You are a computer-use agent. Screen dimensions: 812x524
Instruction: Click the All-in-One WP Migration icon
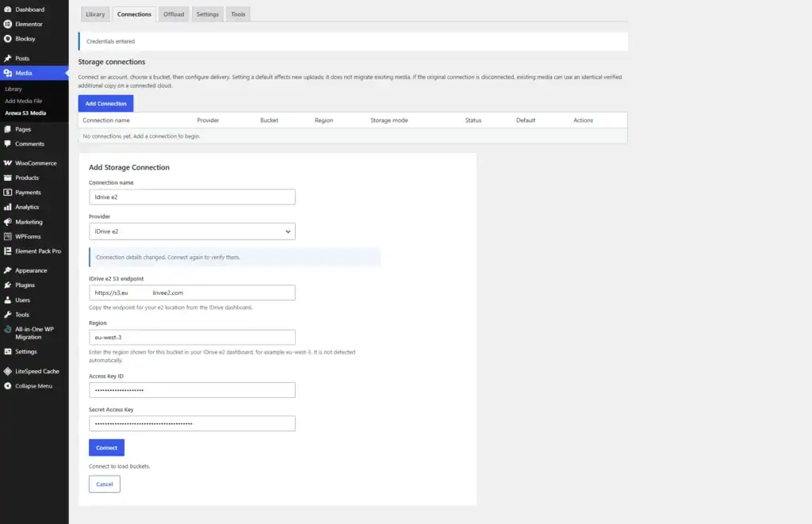8,329
